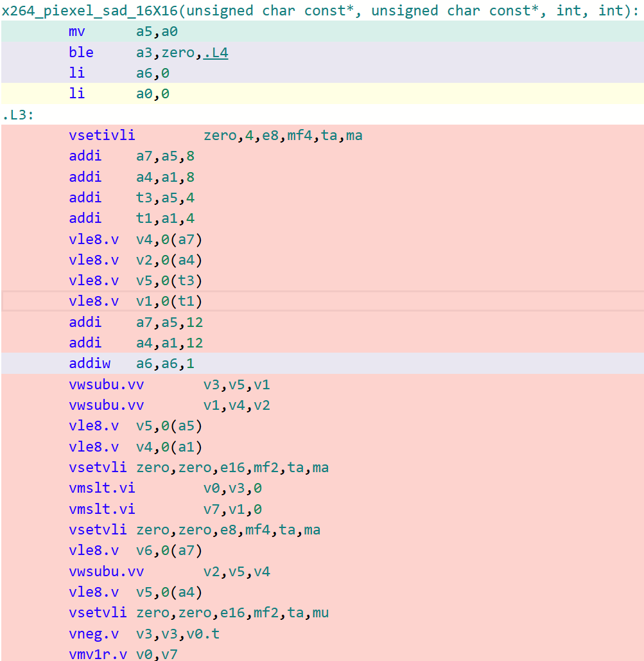
Task: Follow the .L4 label link
Action: click(x=216, y=53)
